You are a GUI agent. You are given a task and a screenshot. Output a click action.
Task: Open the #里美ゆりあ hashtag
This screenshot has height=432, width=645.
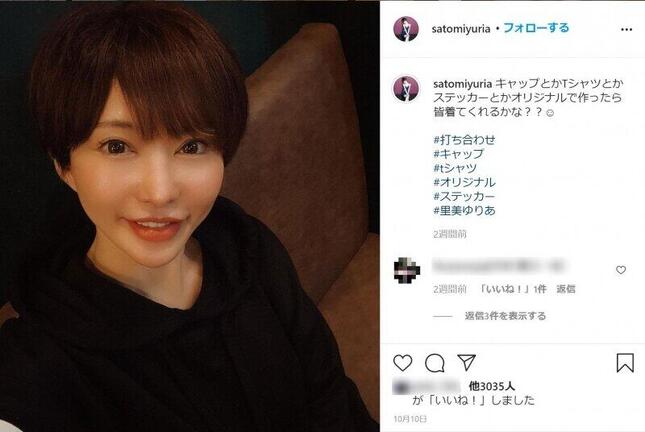[464, 210]
